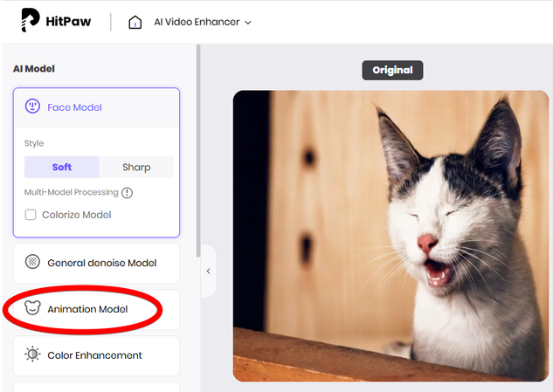This screenshot has height=392, width=553.
Task: Open the AI Video Enhancer dropdown
Action: pyautogui.click(x=203, y=22)
